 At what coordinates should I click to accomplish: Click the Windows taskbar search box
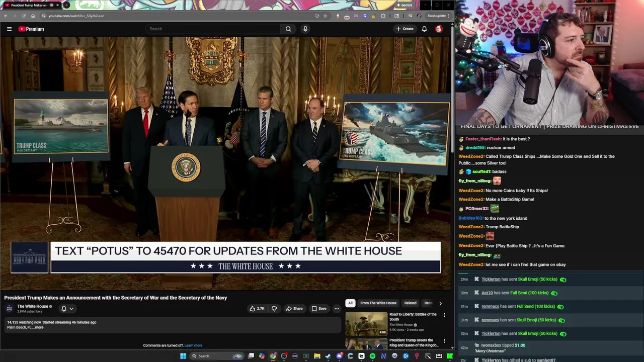pos(217,356)
